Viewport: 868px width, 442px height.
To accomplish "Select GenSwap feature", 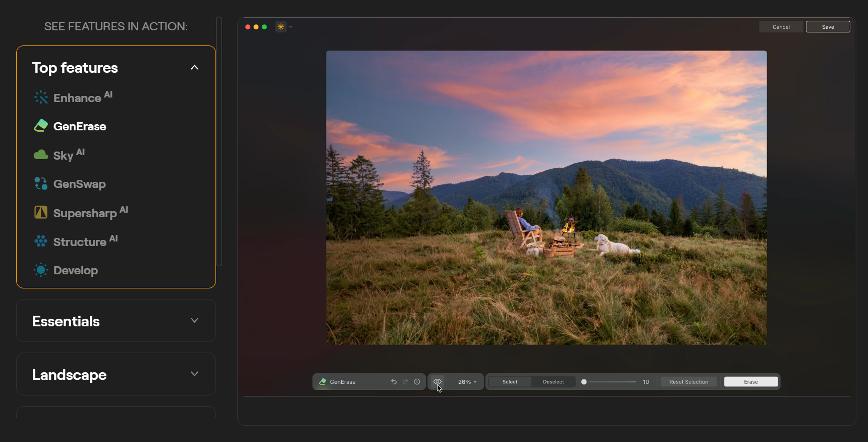I will tap(70, 183).
